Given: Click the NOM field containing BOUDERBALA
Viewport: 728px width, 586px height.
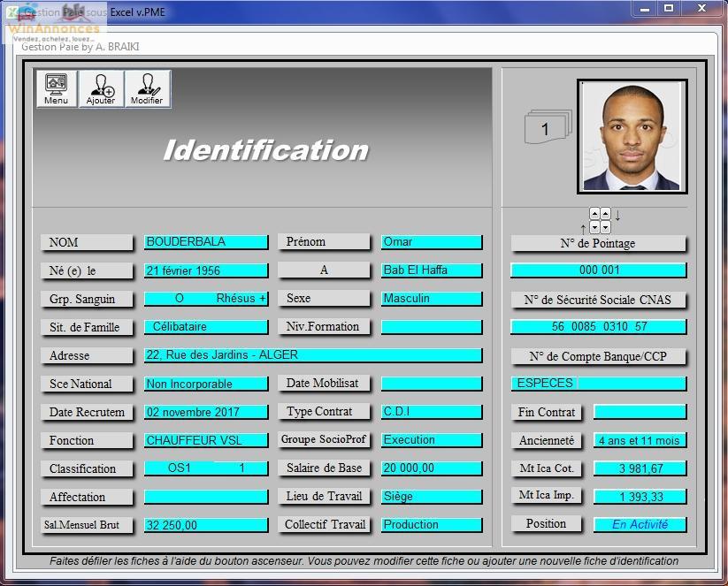Looking at the screenshot, I should [206, 242].
